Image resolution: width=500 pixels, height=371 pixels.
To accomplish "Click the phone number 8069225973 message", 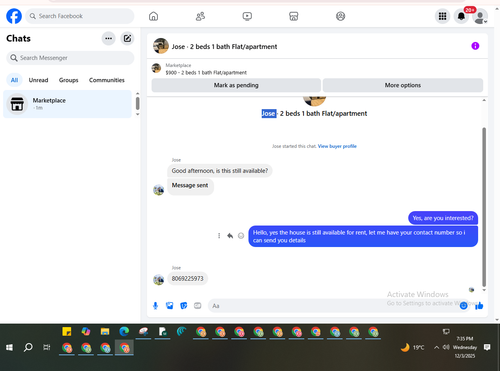I will click(x=187, y=279).
